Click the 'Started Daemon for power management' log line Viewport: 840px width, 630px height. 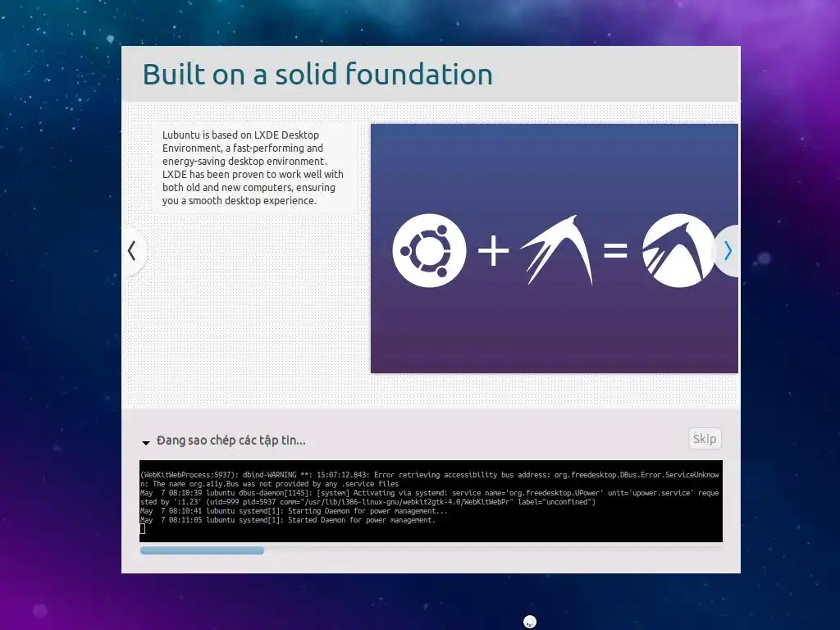pyautogui.click(x=288, y=520)
